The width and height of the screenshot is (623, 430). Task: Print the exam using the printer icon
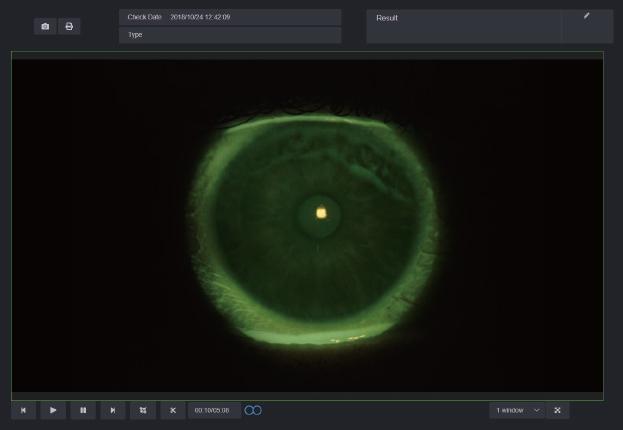[x=69, y=26]
